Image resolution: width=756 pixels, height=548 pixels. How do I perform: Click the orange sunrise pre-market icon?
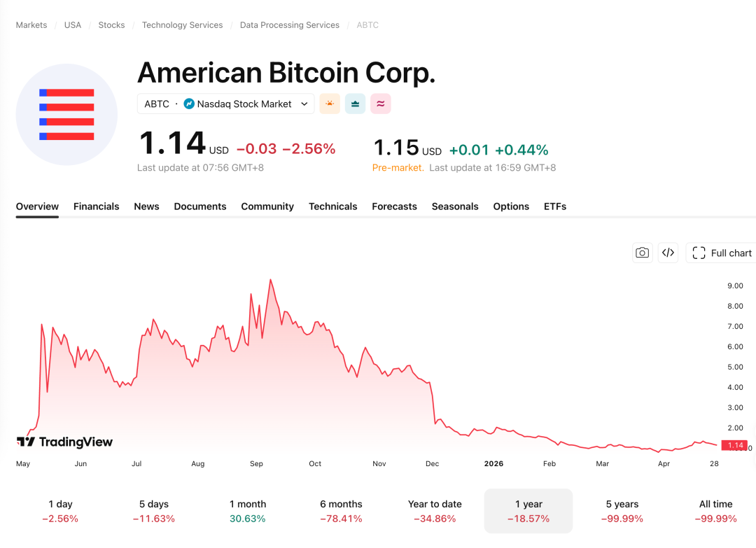point(330,104)
